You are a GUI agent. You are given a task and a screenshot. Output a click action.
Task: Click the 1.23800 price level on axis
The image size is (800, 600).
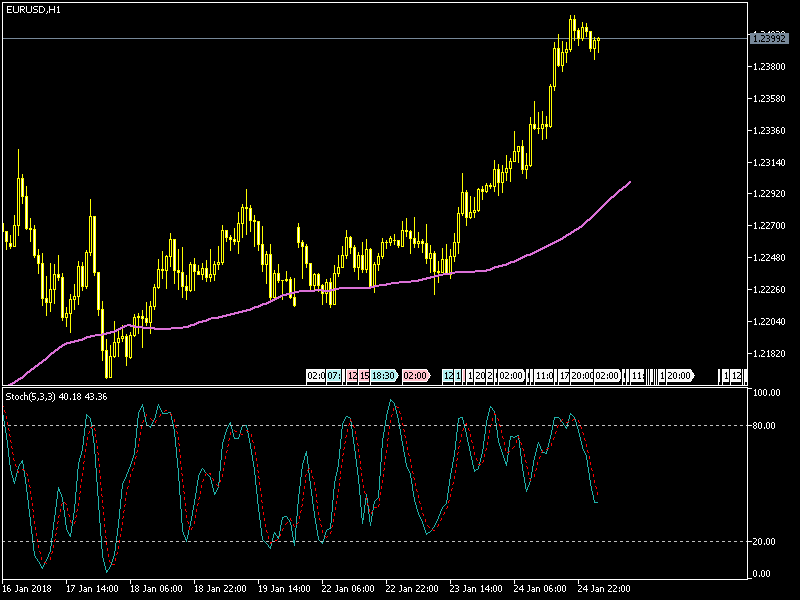coord(767,67)
